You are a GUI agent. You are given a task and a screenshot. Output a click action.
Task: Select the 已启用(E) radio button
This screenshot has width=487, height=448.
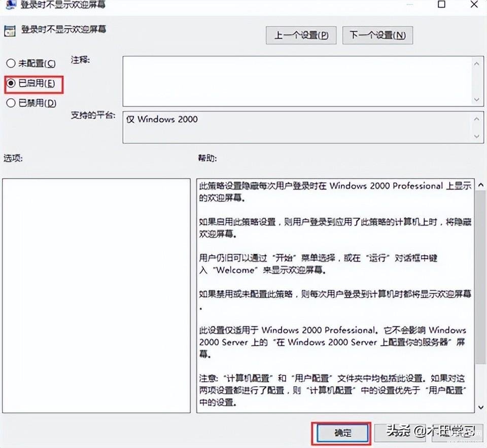tap(31, 83)
